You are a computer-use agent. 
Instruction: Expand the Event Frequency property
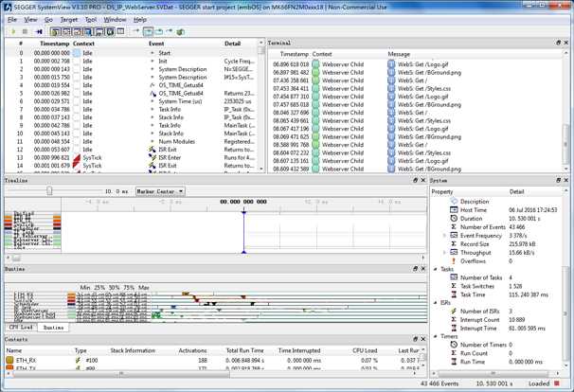coord(445,236)
